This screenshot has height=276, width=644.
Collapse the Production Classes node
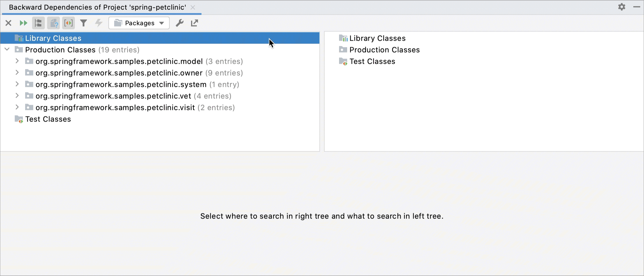(x=7, y=49)
